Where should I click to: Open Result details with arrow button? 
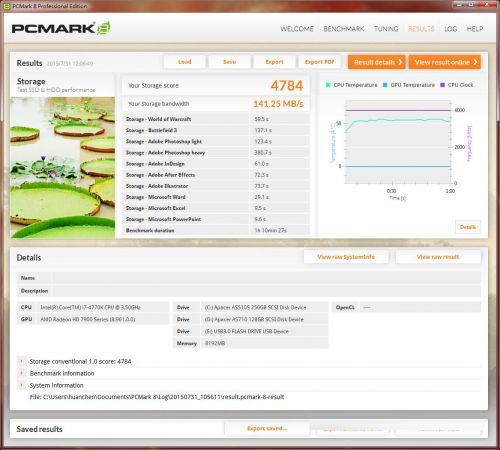(x=377, y=62)
